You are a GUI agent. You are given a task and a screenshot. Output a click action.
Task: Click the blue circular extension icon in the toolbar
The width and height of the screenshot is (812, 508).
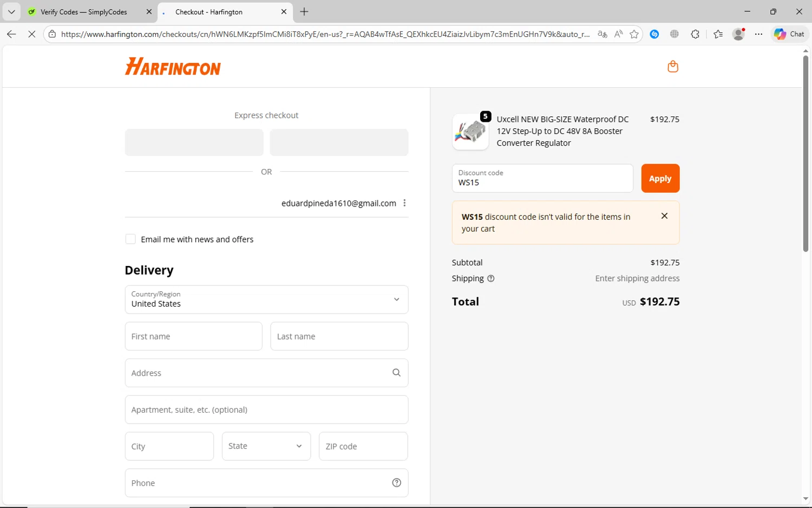pos(654,34)
